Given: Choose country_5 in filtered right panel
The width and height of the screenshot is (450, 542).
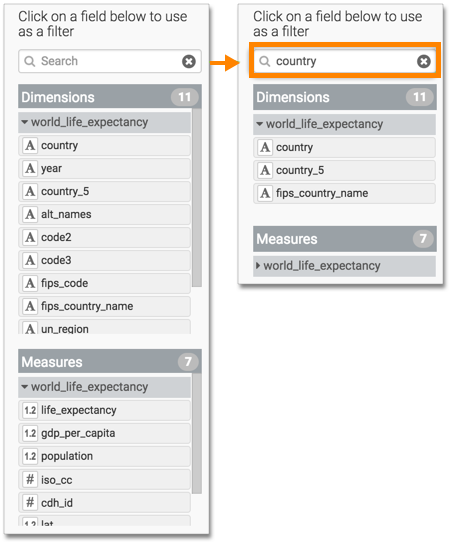Looking at the screenshot, I should point(344,170).
